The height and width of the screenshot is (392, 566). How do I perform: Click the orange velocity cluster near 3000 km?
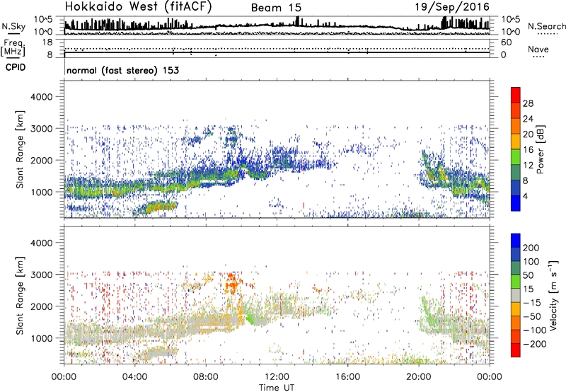point(231,283)
